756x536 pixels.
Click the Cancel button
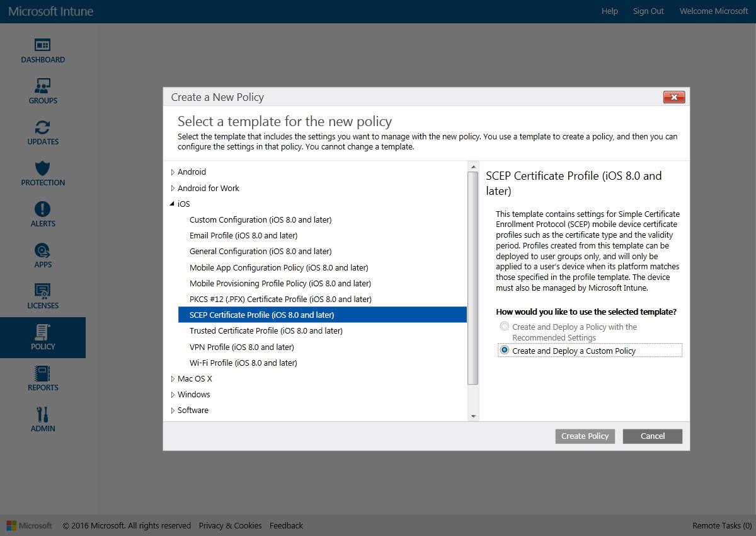(x=653, y=436)
